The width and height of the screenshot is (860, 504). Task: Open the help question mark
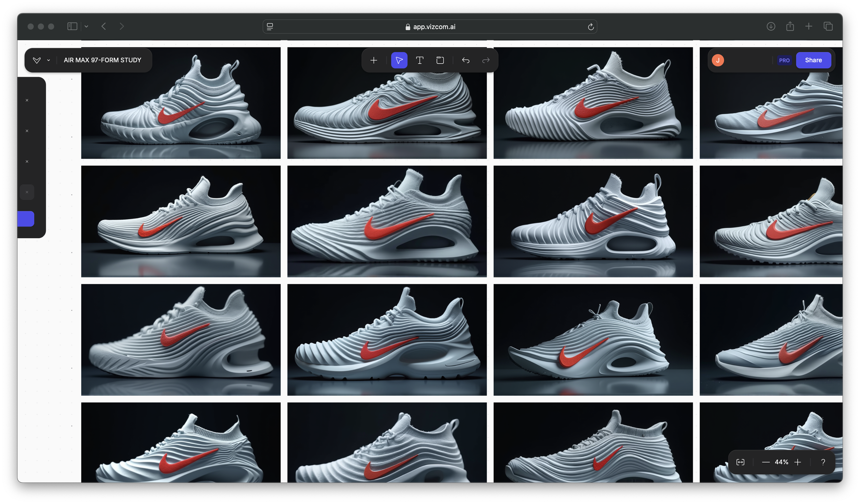(823, 462)
